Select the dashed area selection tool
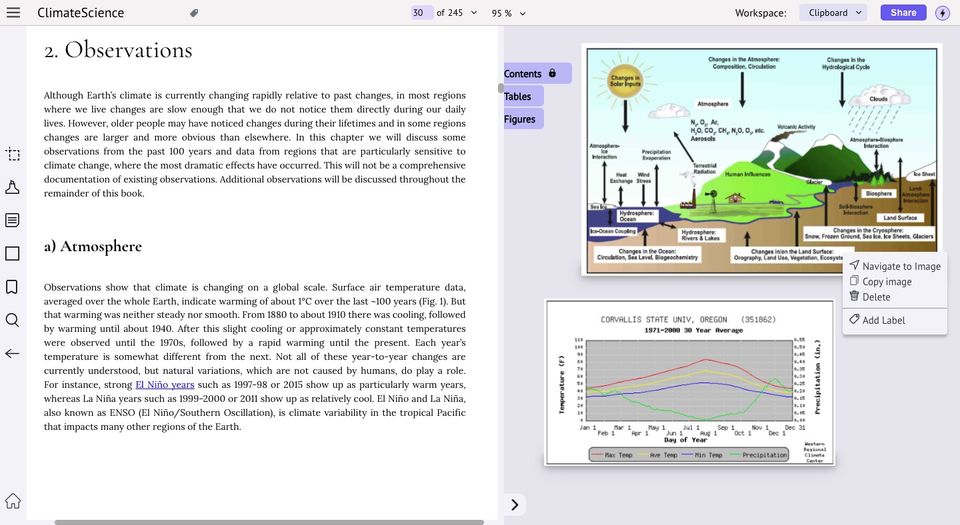This screenshot has height=525, width=960. click(x=12, y=154)
